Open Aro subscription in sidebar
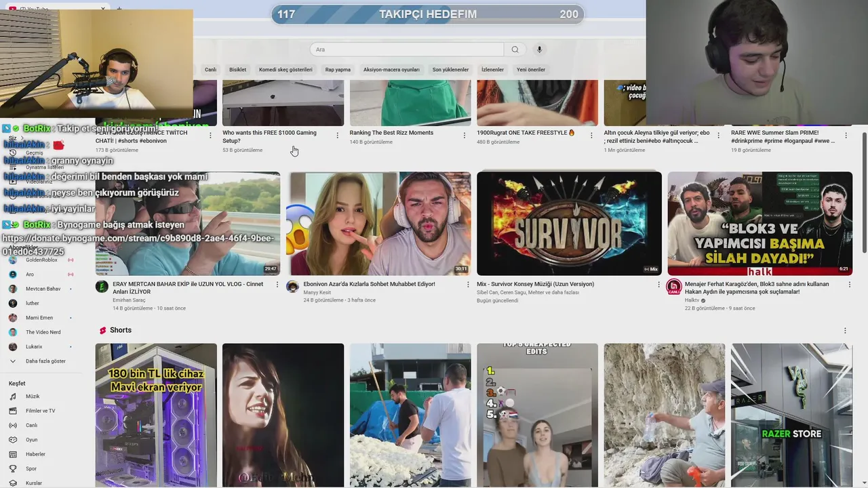Screen dimensions: 868x488 (41, 274)
